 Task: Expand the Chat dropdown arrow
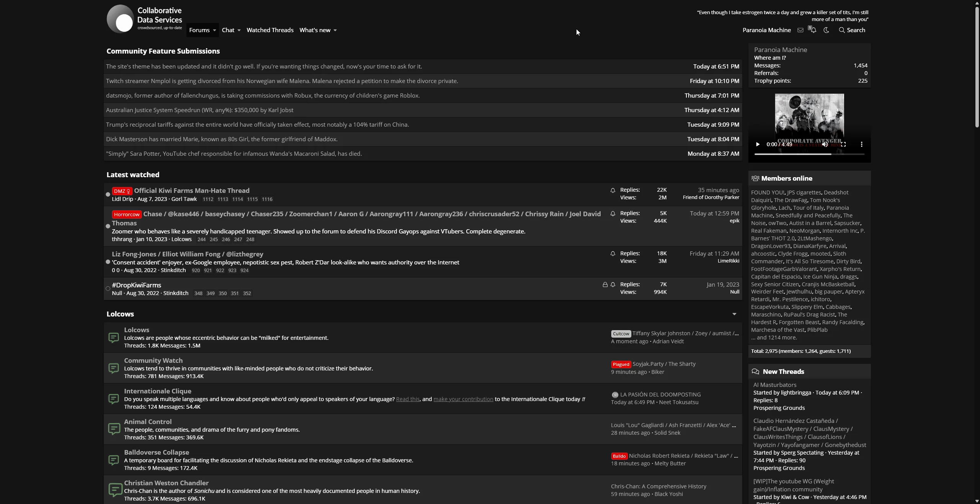(239, 30)
